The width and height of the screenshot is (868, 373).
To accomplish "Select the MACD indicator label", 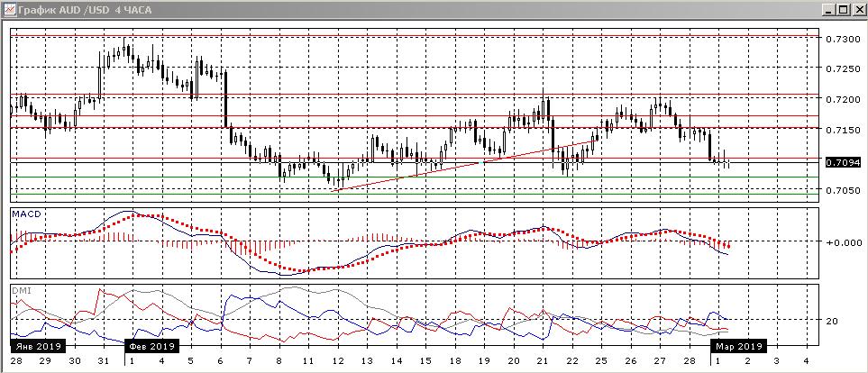I will [x=23, y=214].
